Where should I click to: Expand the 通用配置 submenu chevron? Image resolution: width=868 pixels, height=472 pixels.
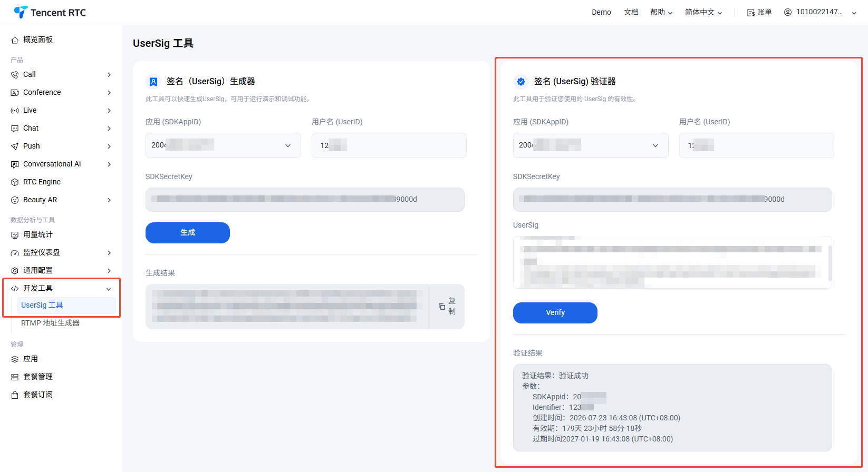pos(109,271)
